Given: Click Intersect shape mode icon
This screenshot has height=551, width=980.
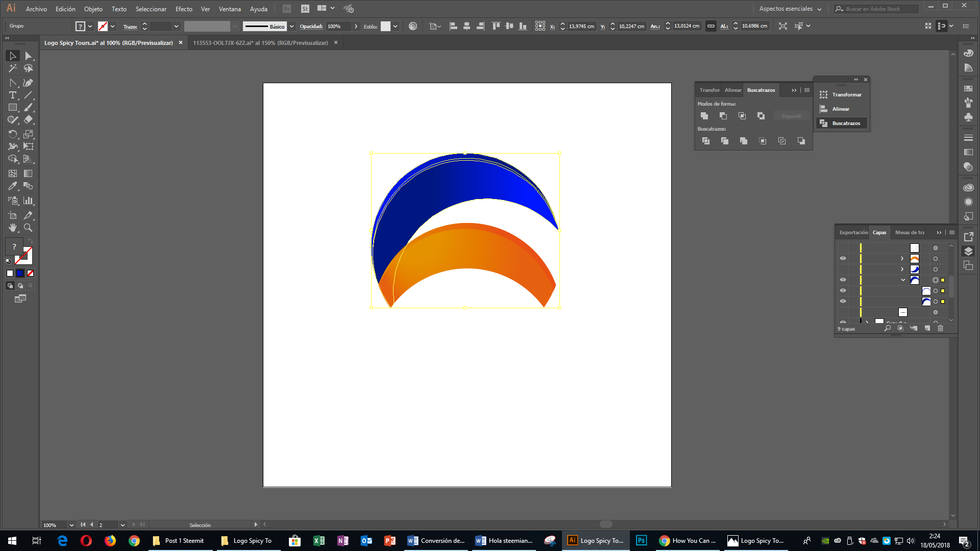Looking at the screenshot, I should click(x=742, y=116).
